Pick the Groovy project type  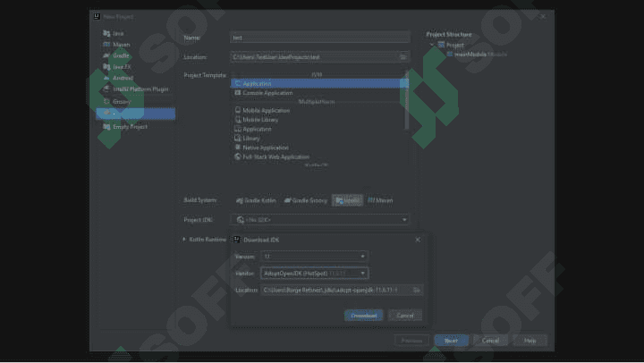(122, 101)
